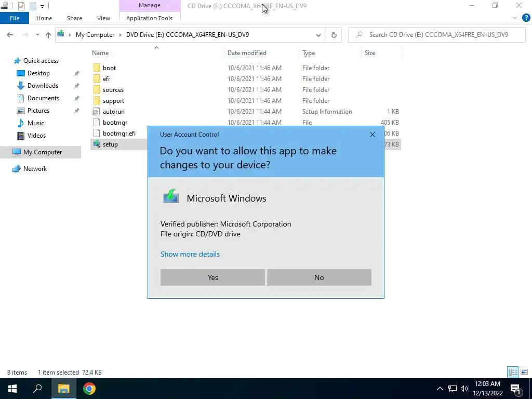The height and width of the screenshot is (399, 532).
Task: Expand the address bar history dropdown
Action: pos(318,35)
